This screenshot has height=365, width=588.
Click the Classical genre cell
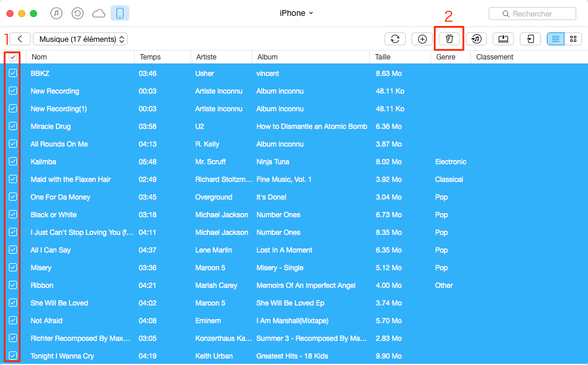[x=449, y=180]
